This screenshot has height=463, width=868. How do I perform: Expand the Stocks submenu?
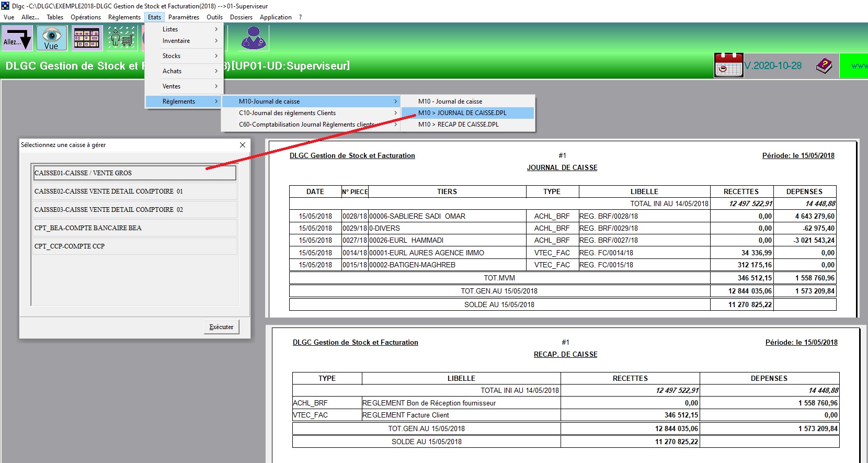tap(184, 56)
